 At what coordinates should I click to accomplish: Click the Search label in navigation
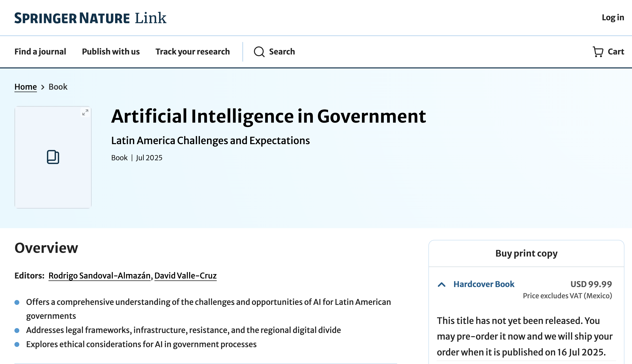coord(282,52)
